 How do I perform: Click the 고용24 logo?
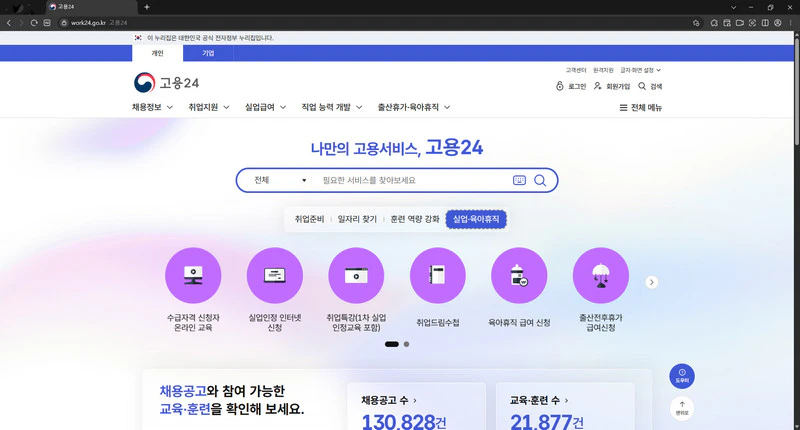coord(166,83)
